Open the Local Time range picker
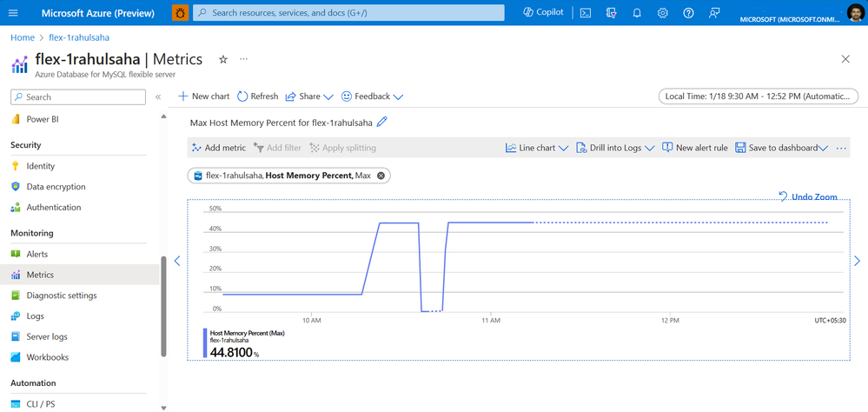868x412 pixels. click(758, 96)
